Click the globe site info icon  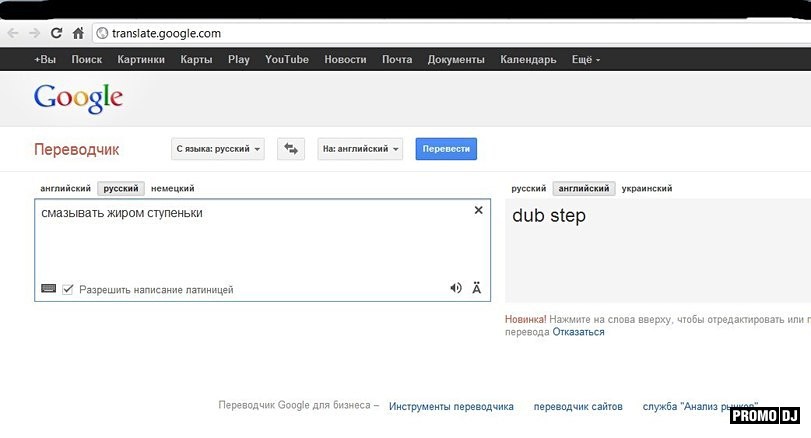click(x=102, y=33)
